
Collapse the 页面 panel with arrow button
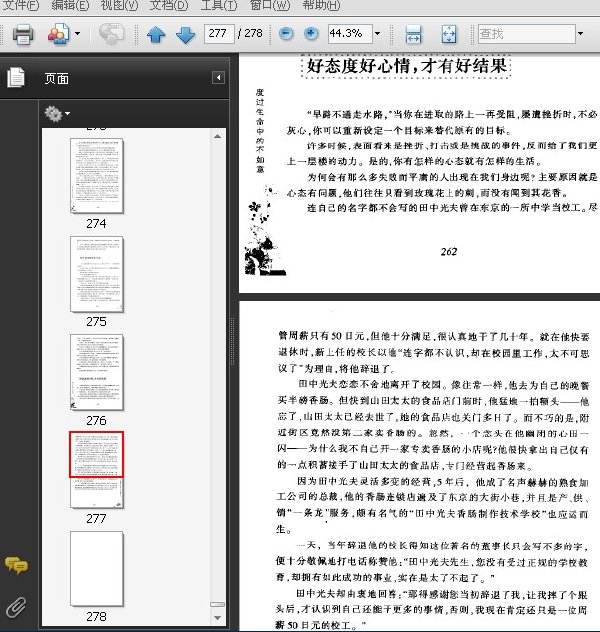tap(218, 77)
